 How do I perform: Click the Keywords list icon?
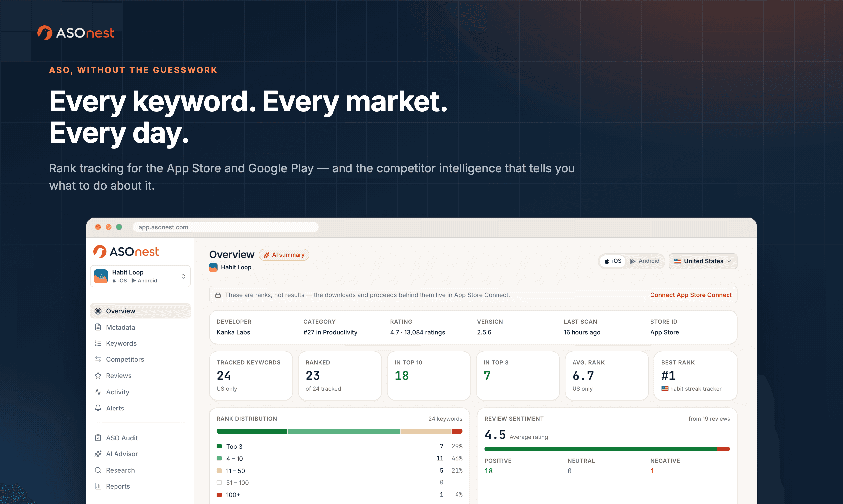point(98,344)
